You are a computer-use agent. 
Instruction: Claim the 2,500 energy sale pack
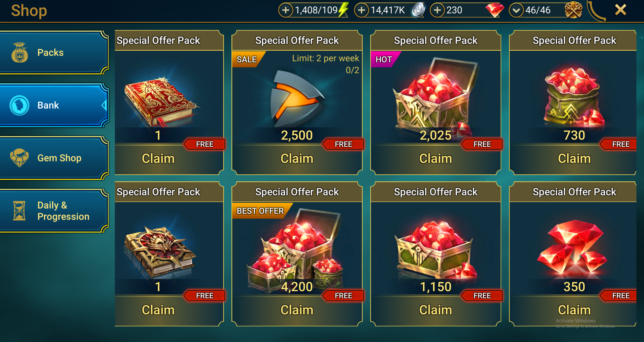pos(297,159)
